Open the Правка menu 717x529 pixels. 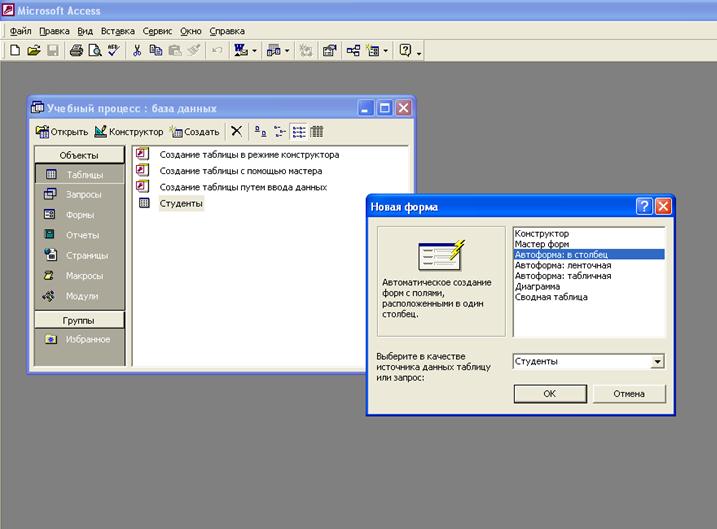point(54,31)
